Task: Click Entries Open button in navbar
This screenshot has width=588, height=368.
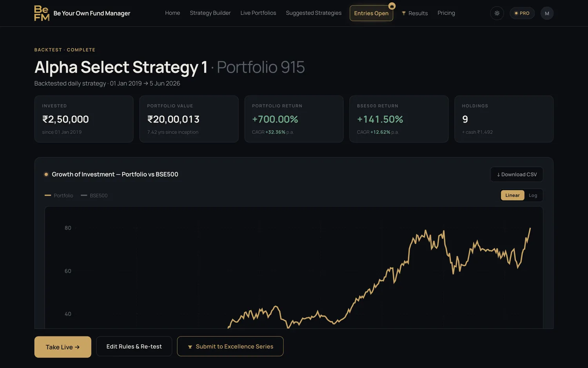Action: (x=371, y=13)
